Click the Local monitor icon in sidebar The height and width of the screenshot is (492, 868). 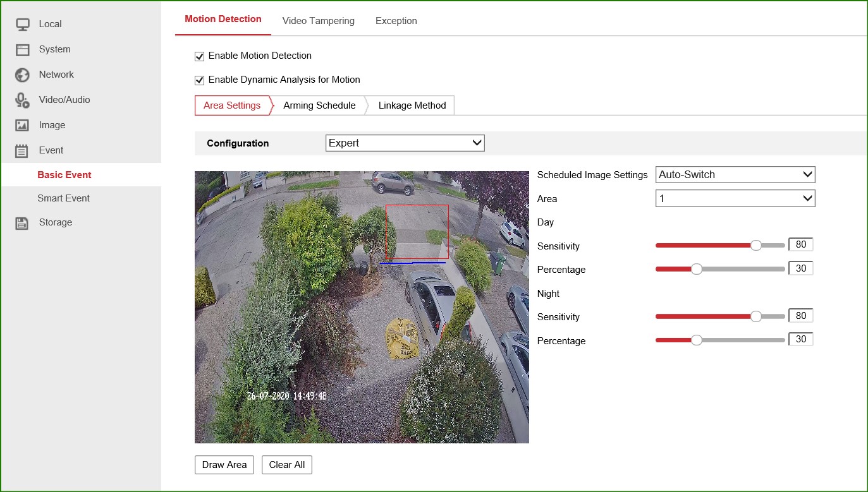click(22, 24)
